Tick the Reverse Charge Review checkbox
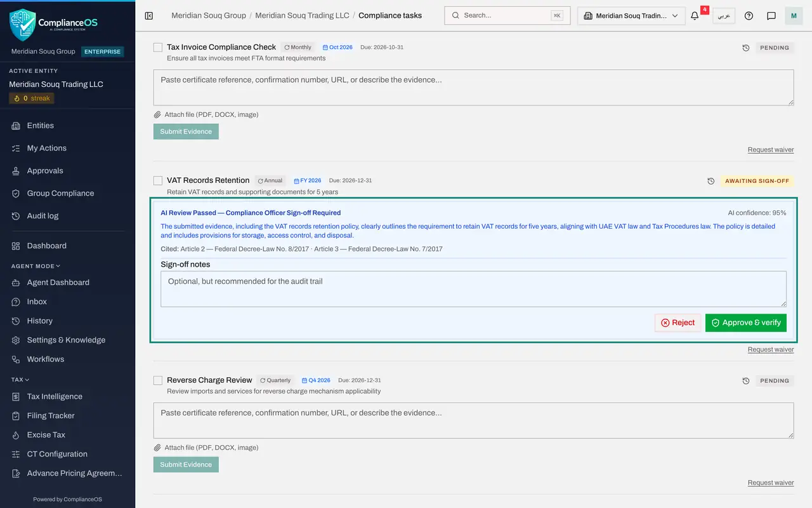 (158, 380)
